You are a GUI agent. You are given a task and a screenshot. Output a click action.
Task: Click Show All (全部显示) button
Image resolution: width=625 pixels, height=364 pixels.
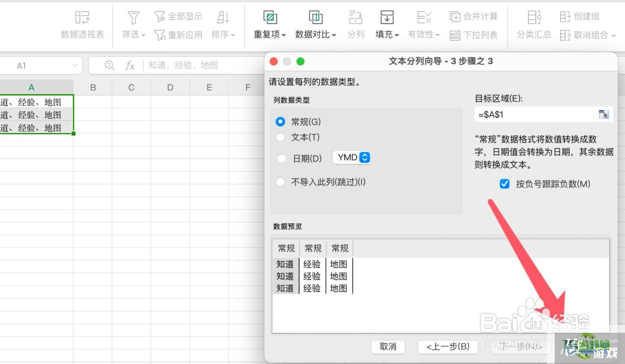tap(178, 16)
